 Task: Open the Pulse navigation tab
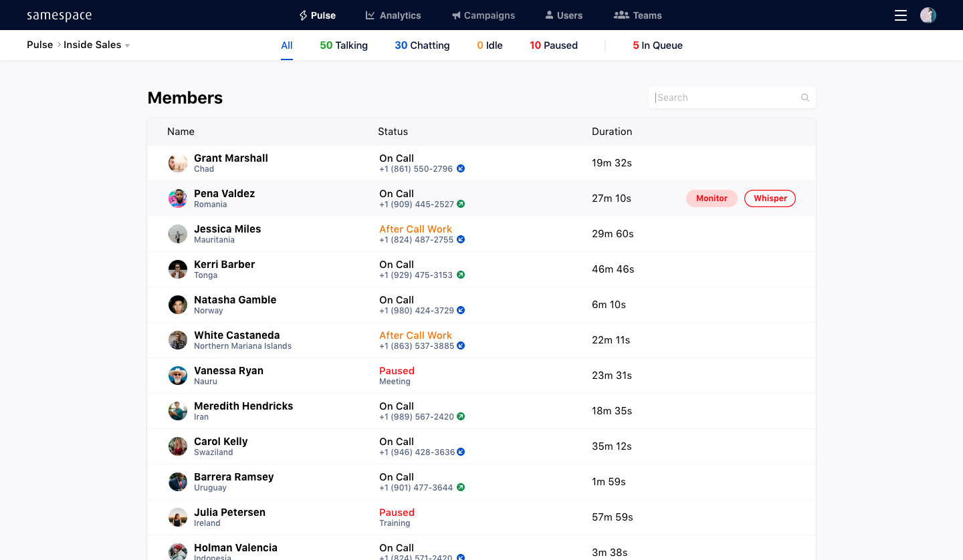click(x=317, y=15)
